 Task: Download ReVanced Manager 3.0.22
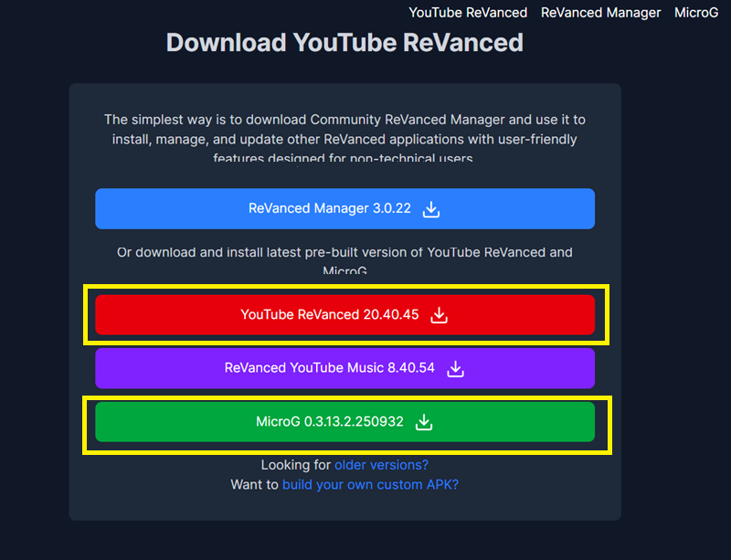344,209
